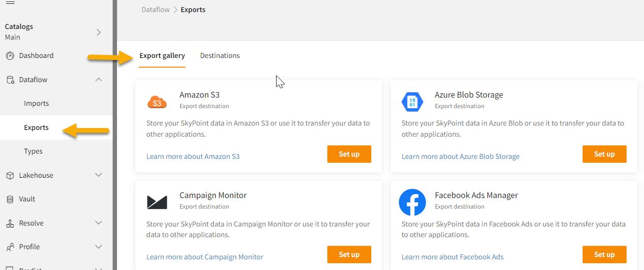
Task: Click the hamburger menu icon
Action: [10, 3]
